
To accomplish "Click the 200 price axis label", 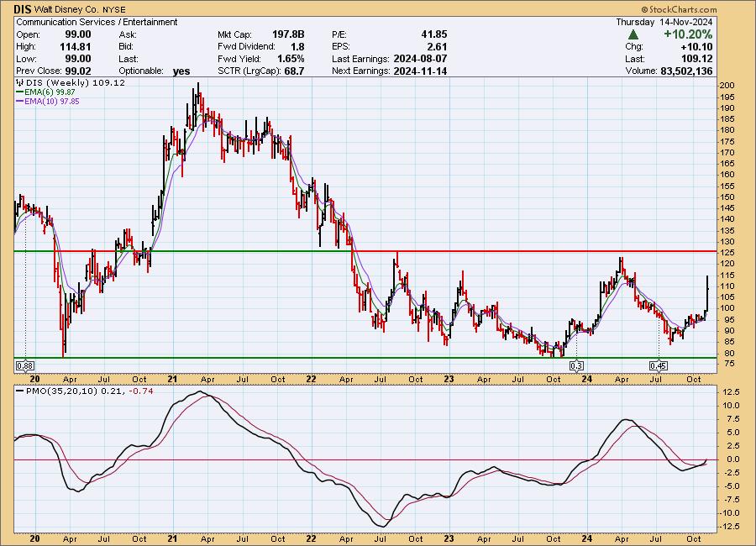I will click(x=727, y=86).
